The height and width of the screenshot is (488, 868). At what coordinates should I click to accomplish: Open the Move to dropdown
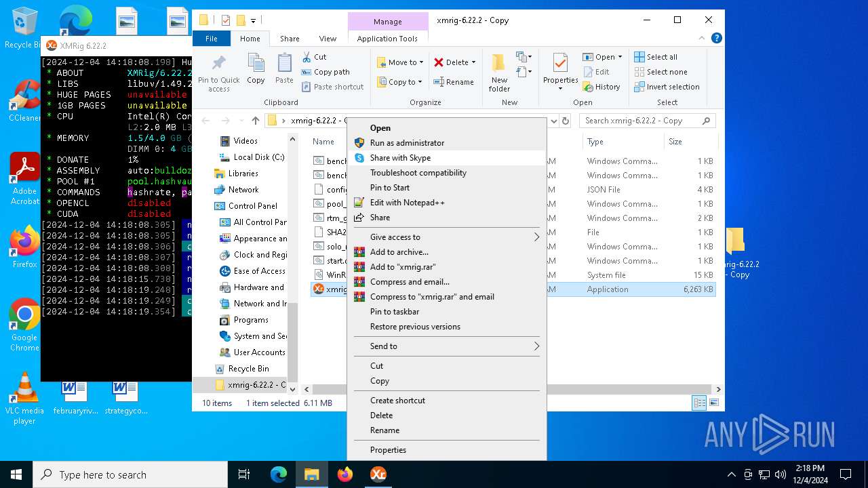click(400, 62)
